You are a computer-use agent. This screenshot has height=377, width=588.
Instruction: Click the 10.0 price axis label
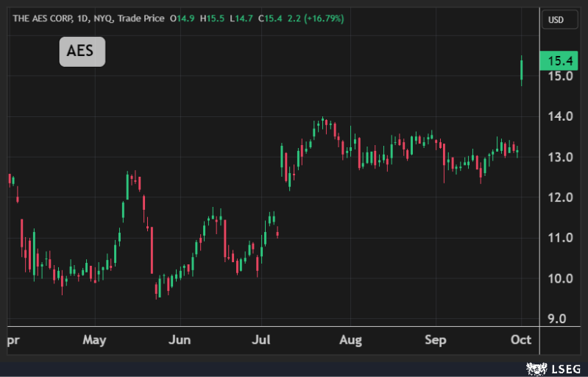click(556, 278)
